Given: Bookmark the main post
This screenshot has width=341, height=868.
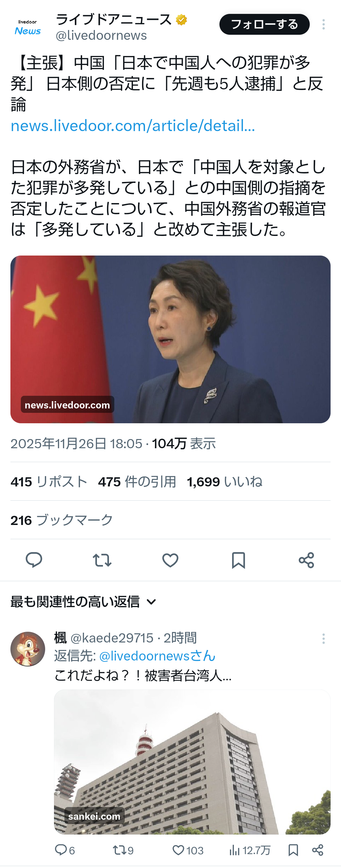Looking at the screenshot, I should tap(238, 560).
